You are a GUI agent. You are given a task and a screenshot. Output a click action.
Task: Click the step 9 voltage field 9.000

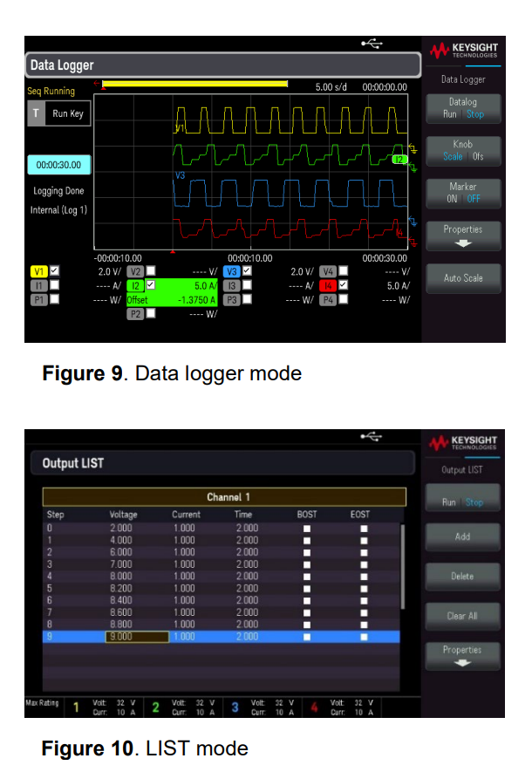click(x=136, y=638)
